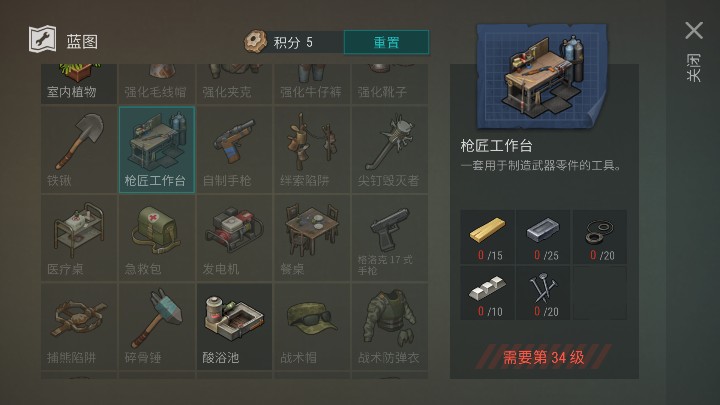Choose the 尖钉毁灭者 spiked club blueprint
The width and height of the screenshot is (720, 405).
click(390, 150)
